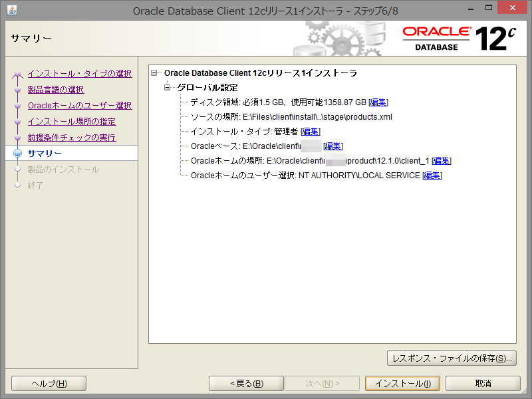Click the 終了 step label
532x399 pixels.
35,186
